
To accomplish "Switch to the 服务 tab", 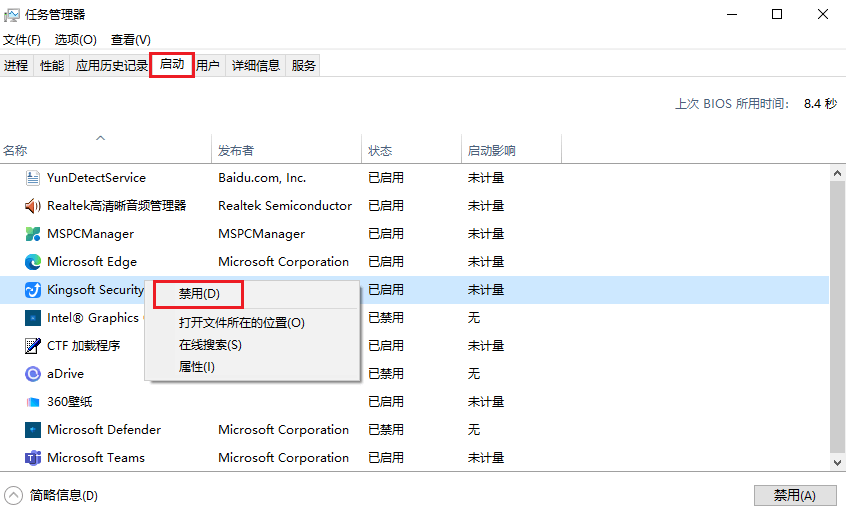I will tap(303, 66).
